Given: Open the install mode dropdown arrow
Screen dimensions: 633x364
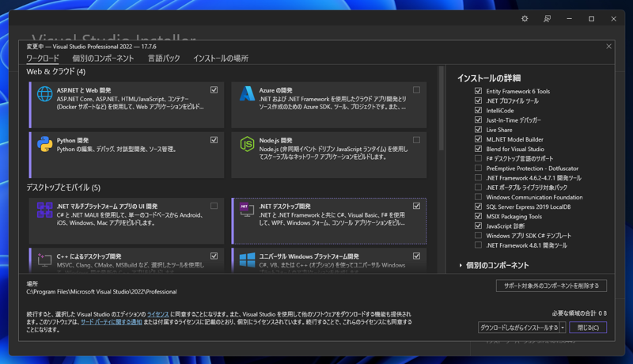Looking at the screenshot, I should click(563, 328).
